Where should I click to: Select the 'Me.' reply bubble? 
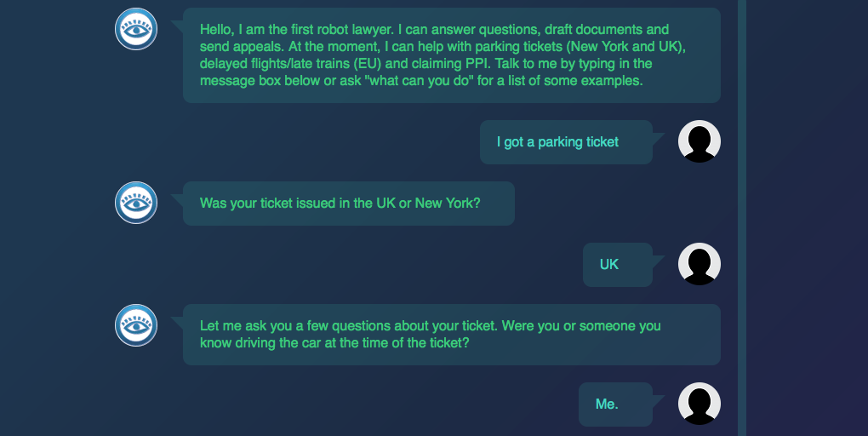click(615, 404)
